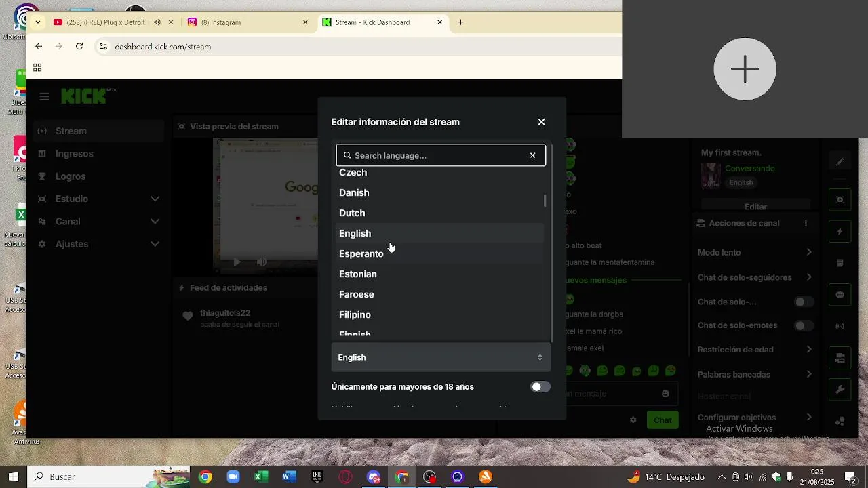The image size is (868, 488).
Task: Click the wrench icon in right toolbar
Action: tap(840, 389)
